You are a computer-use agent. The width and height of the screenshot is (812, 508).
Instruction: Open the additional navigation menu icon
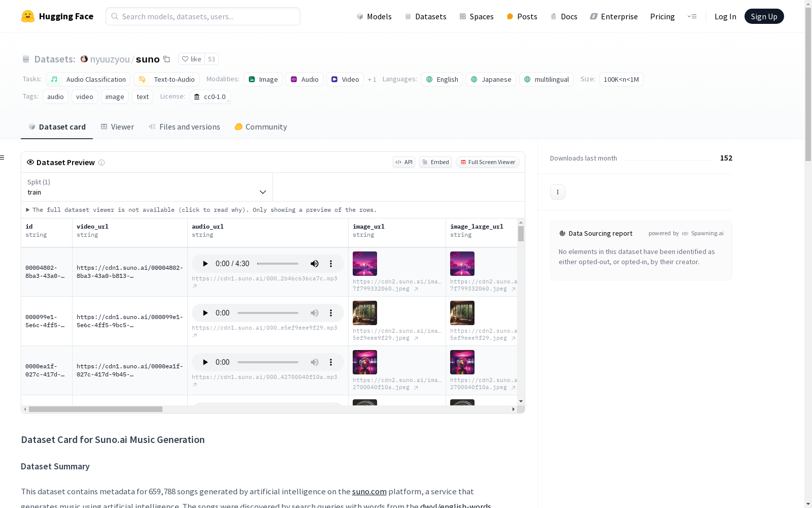click(x=692, y=16)
